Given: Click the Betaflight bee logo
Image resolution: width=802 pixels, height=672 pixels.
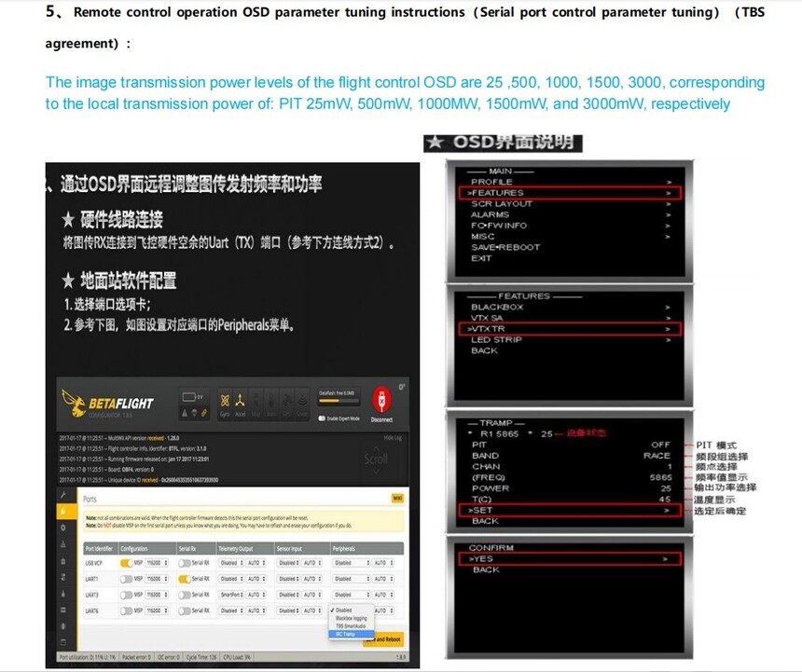Looking at the screenshot, I should (75, 404).
